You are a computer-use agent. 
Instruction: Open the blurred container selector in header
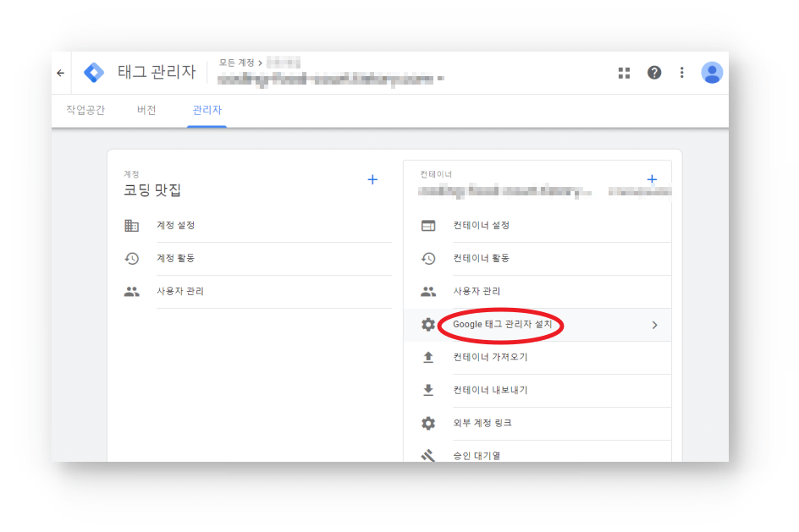tap(331, 79)
